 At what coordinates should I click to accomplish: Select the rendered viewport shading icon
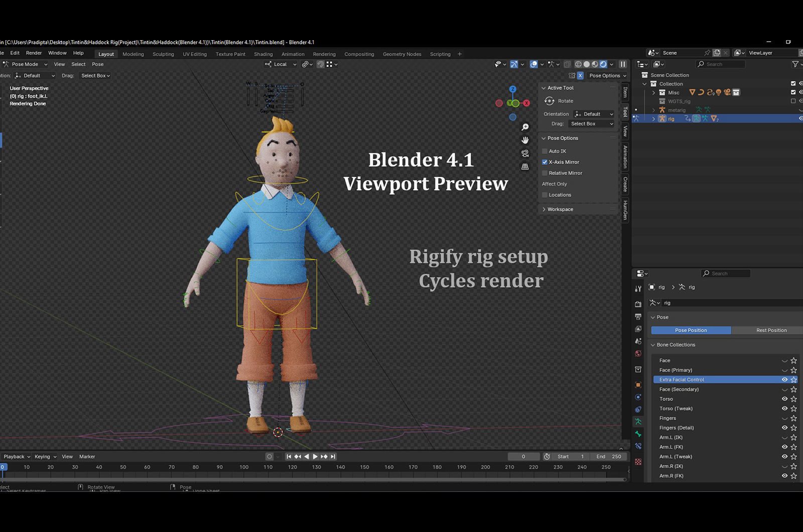pos(603,64)
